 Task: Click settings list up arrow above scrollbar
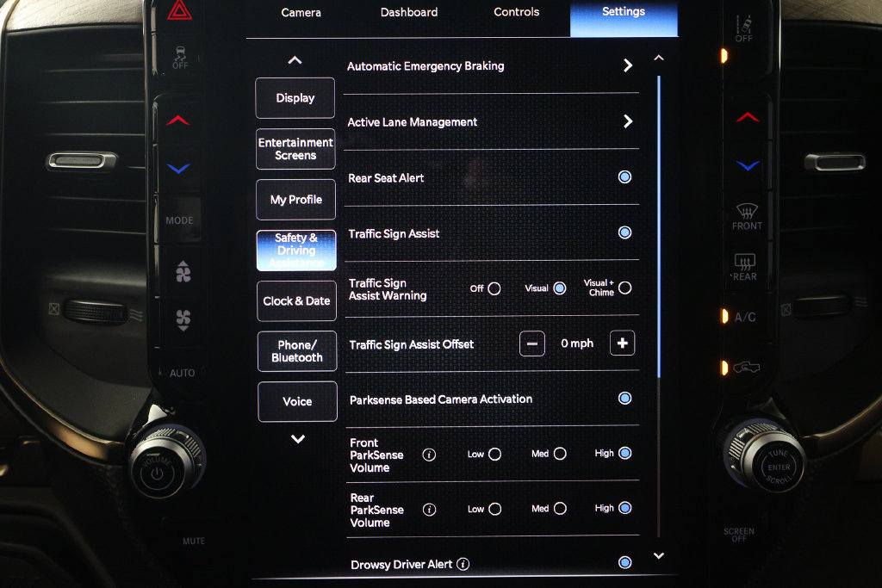point(659,58)
